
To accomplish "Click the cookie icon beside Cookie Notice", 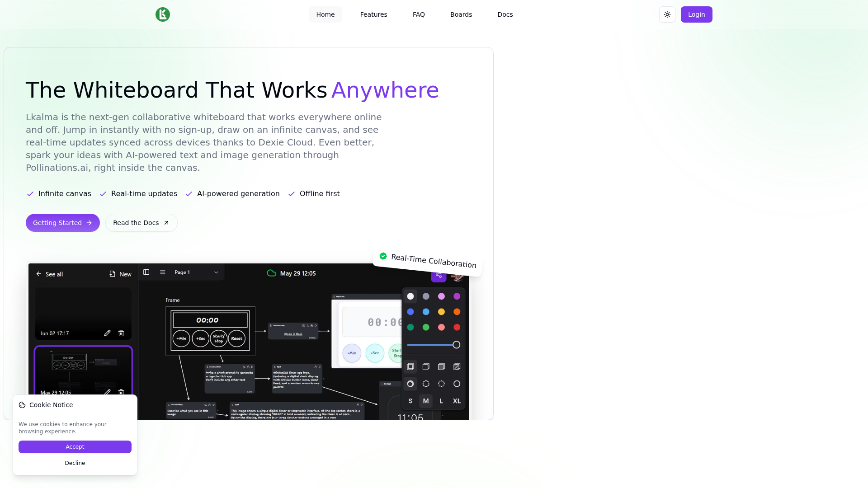I will (22, 405).
